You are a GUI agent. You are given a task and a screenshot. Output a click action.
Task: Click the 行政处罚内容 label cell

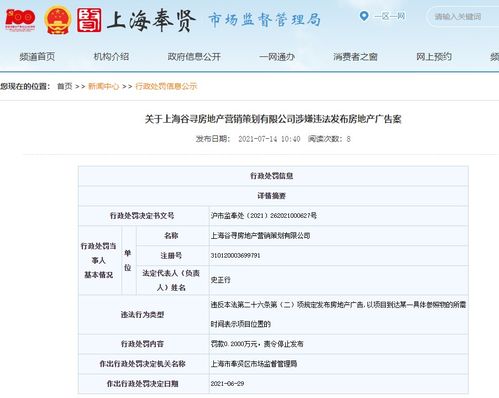tap(143, 344)
